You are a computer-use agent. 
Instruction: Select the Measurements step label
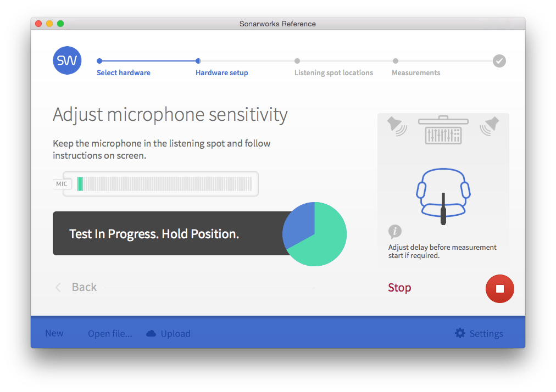[415, 72]
